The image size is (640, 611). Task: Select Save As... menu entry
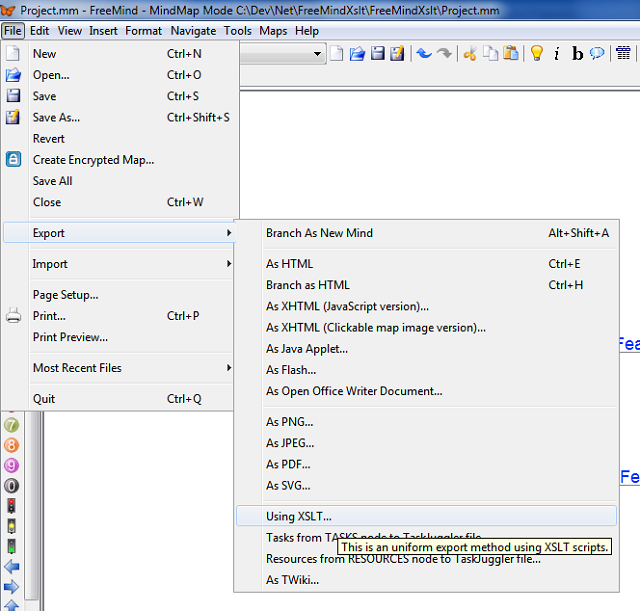pos(119,118)
